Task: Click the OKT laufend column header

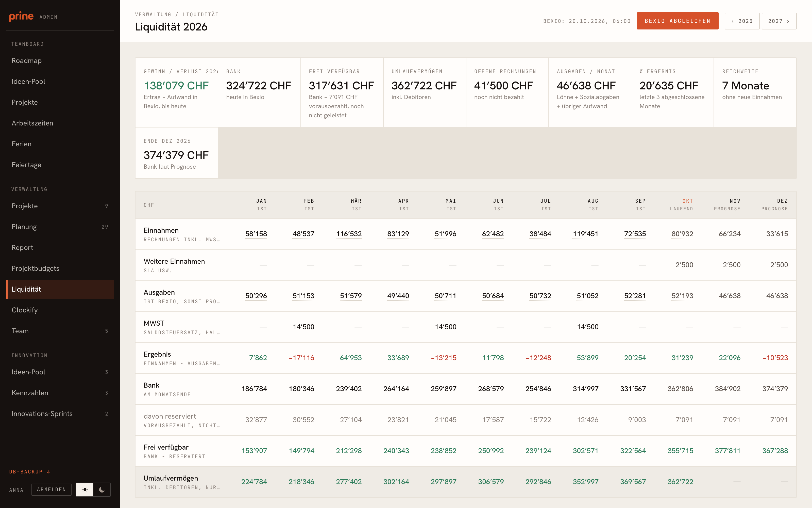Action: [682, 205]
